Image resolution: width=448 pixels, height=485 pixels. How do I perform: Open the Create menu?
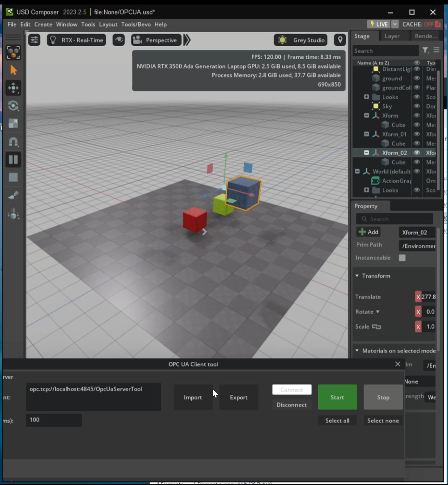[x=43, y=24]
